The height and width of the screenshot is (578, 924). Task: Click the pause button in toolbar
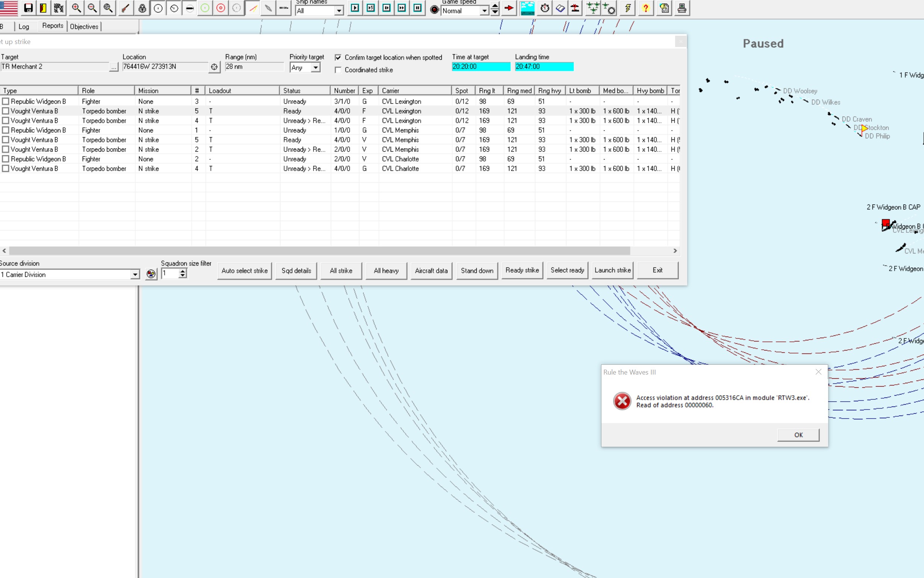tap(418, 8)
